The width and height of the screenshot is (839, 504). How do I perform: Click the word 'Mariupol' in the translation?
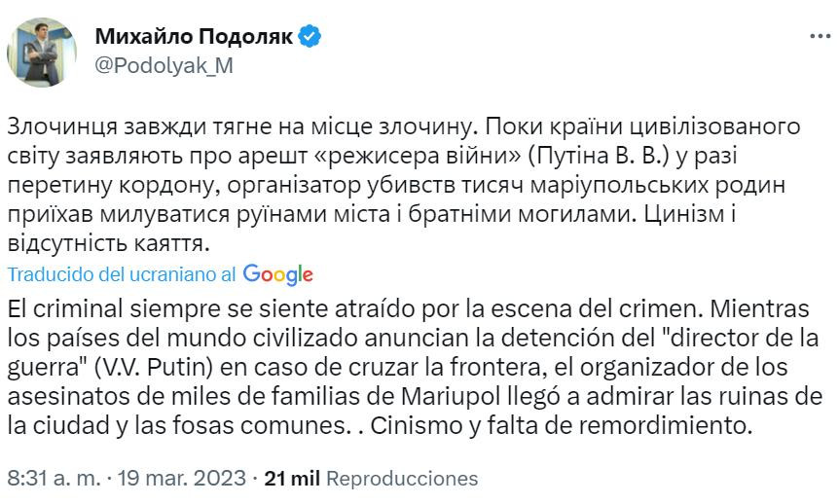(451, 397)
